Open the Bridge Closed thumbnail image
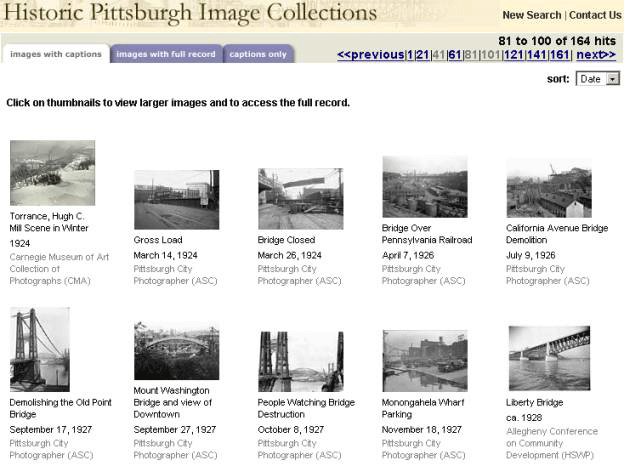The image size is (624, 466). click(x=300, y=199)
